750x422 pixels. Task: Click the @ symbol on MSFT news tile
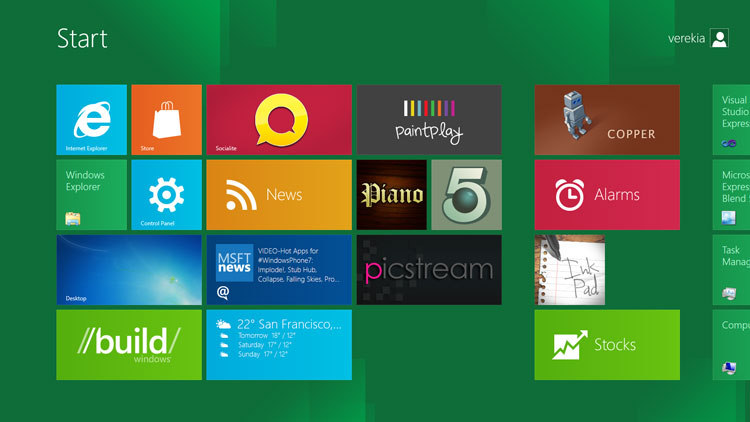(223, 292)
